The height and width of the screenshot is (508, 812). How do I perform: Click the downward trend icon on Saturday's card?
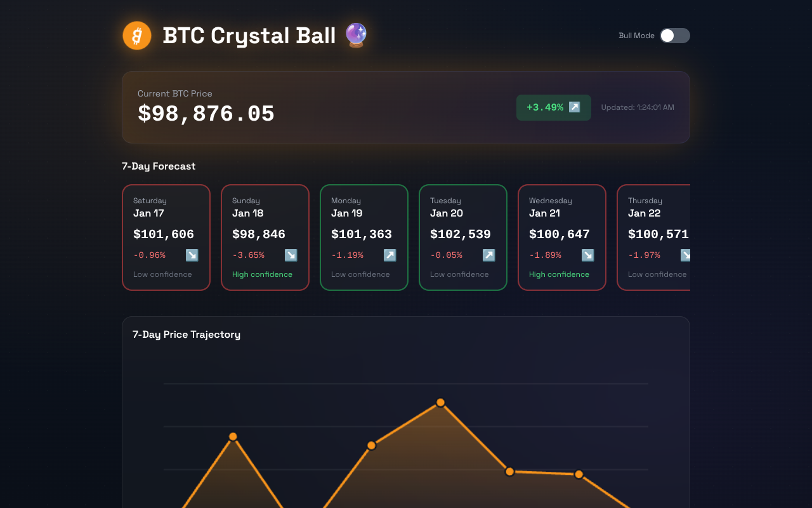(x=192, y=255)
